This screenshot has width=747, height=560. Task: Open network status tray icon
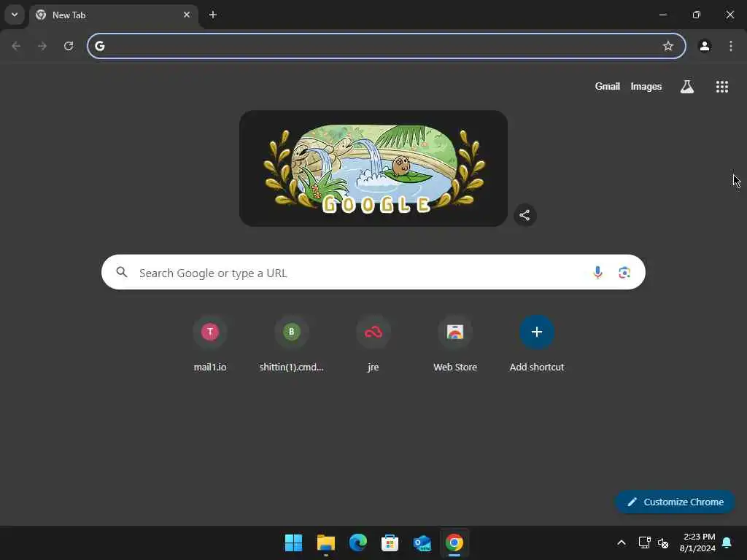coord(645,542)
